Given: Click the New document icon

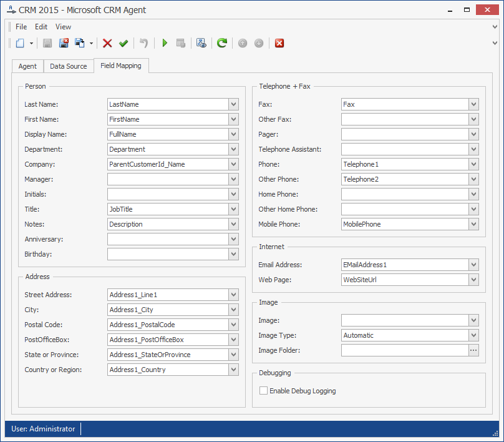Looking at the screenshot, I should click(20, 43).
